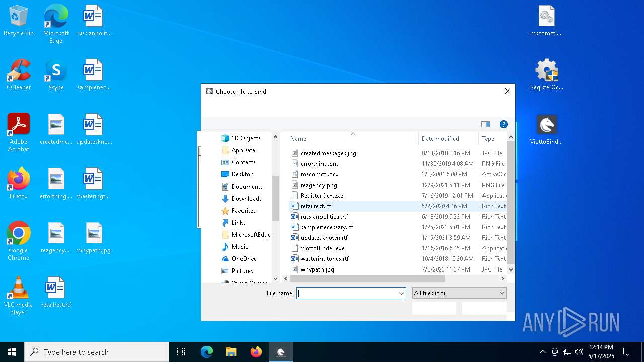Select Downloads in navigation tree

(242, 199)
